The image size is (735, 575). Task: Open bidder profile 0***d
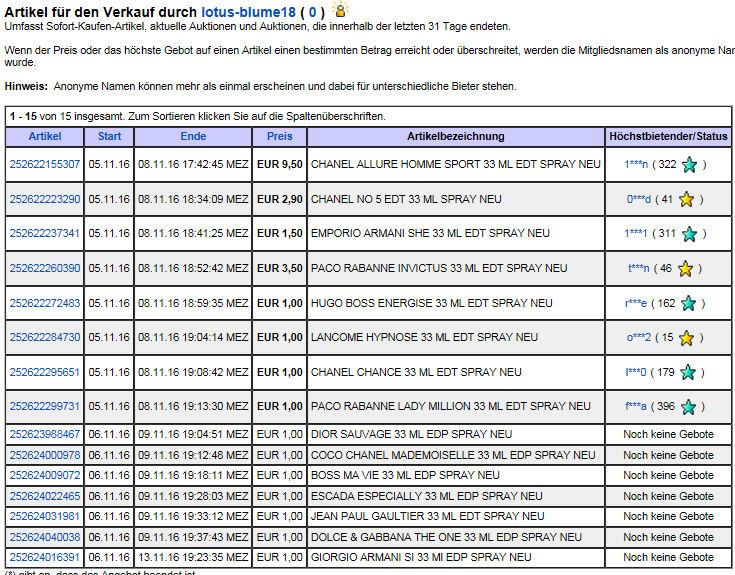point(639,199)
